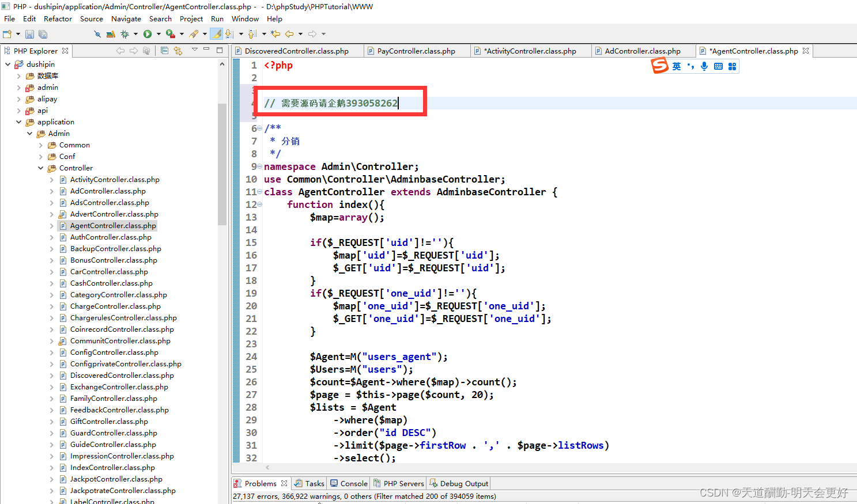Open PHP Explorer View Menu triangle

click(195, 50)
